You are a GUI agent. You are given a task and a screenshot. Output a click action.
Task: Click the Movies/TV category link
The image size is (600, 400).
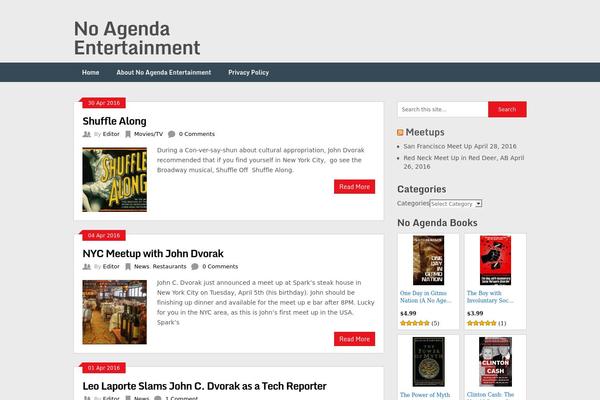pos(148,134)
